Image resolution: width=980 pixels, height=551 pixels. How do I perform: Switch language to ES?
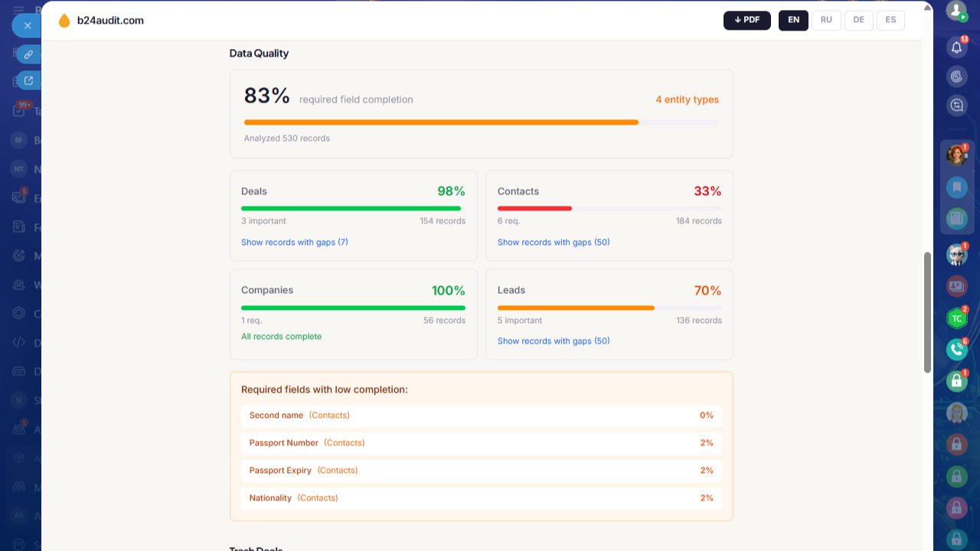click(x=890, y=20)
